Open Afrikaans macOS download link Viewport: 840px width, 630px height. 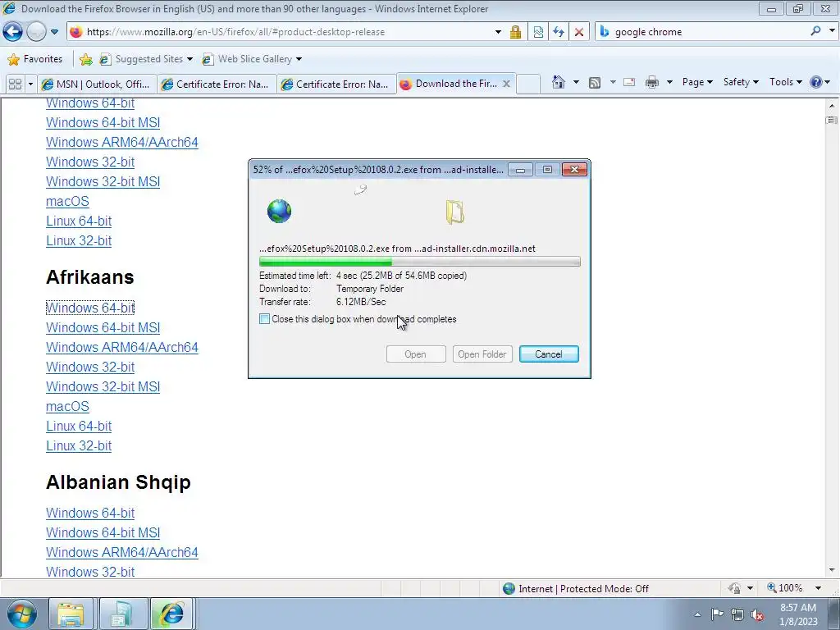point(67,406)
